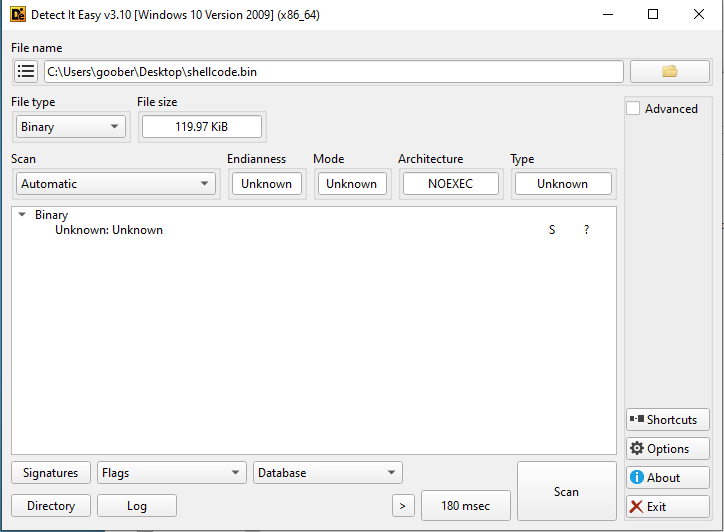Open the Options settings button
The height and width of the screenshot is (532, 724).
668,449
